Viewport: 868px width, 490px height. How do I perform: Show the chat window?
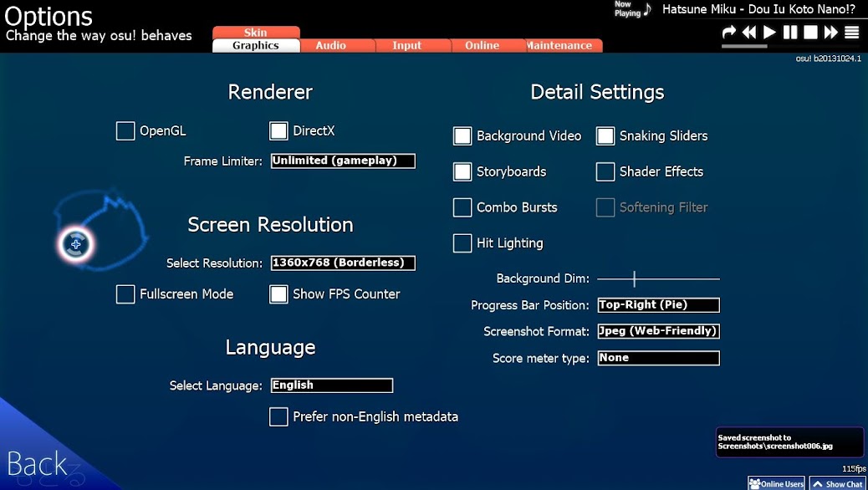pyautogui.click(x=838, y=483)
